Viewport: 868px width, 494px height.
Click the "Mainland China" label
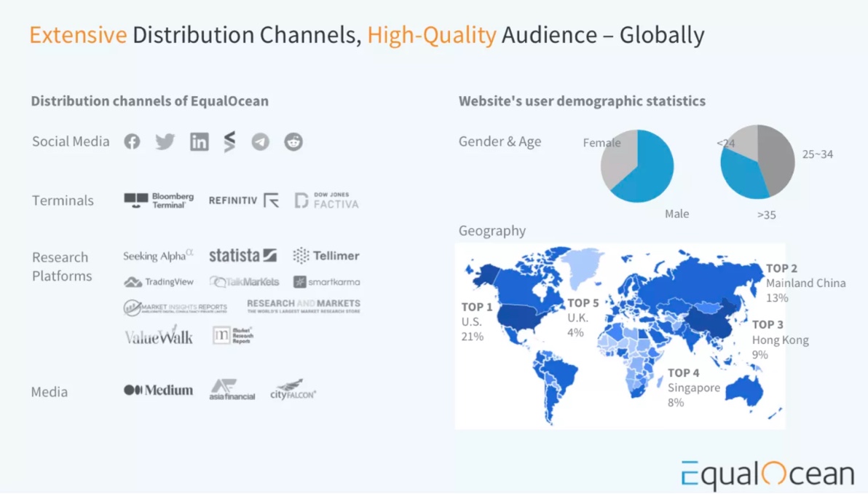point(806,283)
